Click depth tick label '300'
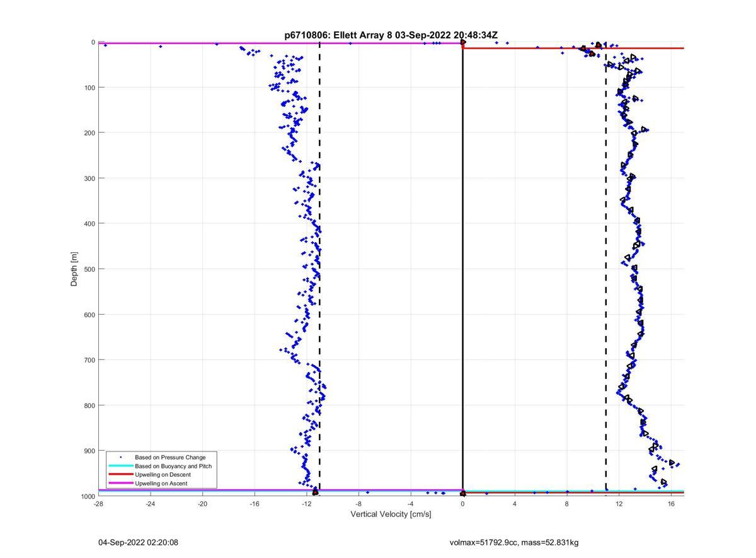 pyautogui.click(x=89, y=178)
